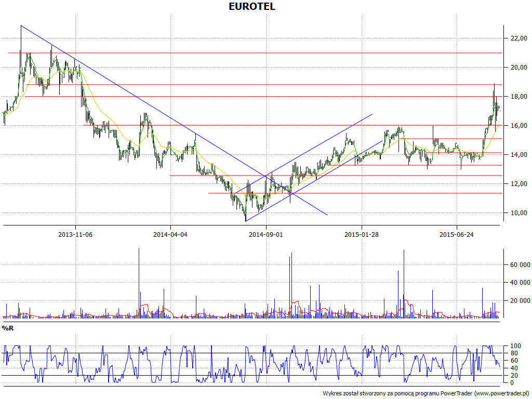The height and width of the screenshot is (399, 532).
Task: Select the 60 000 volume axis label
Action: [x=520, y=265]
